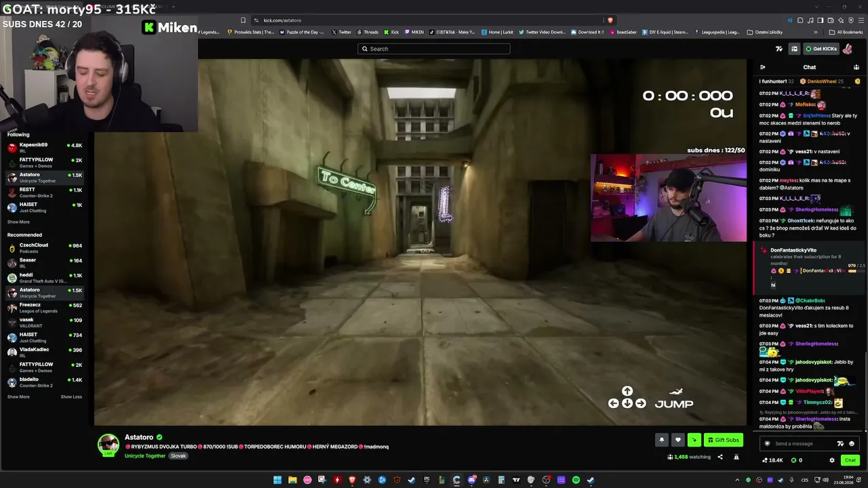Open the emoji picker in message box
Viewport: 868px width, 488px height.
click(x=852, y=443)
